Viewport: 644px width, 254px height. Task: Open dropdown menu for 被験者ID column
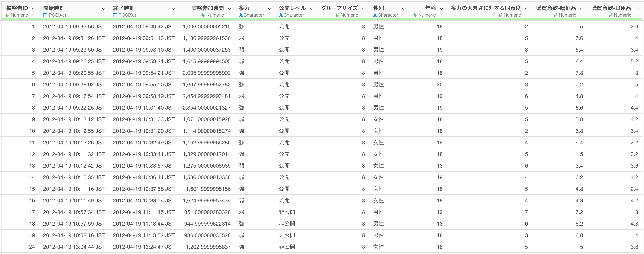coord(34,9)
